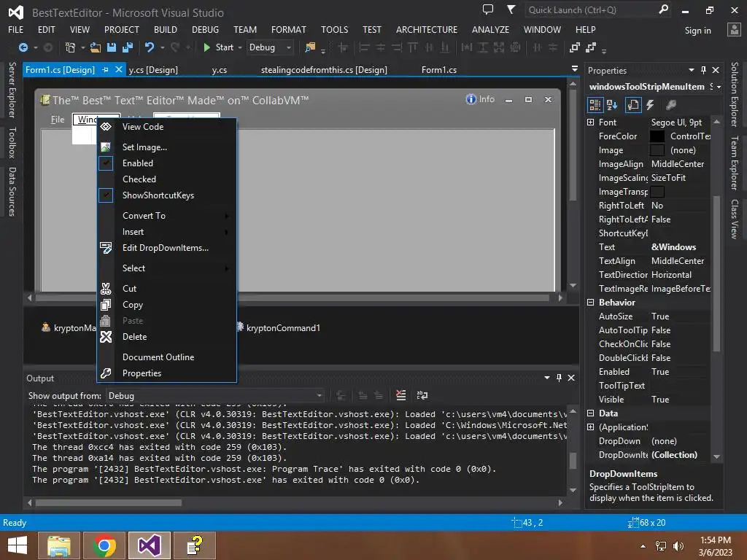Choose Edit DropDownItems... in context menu

point(167,248)
